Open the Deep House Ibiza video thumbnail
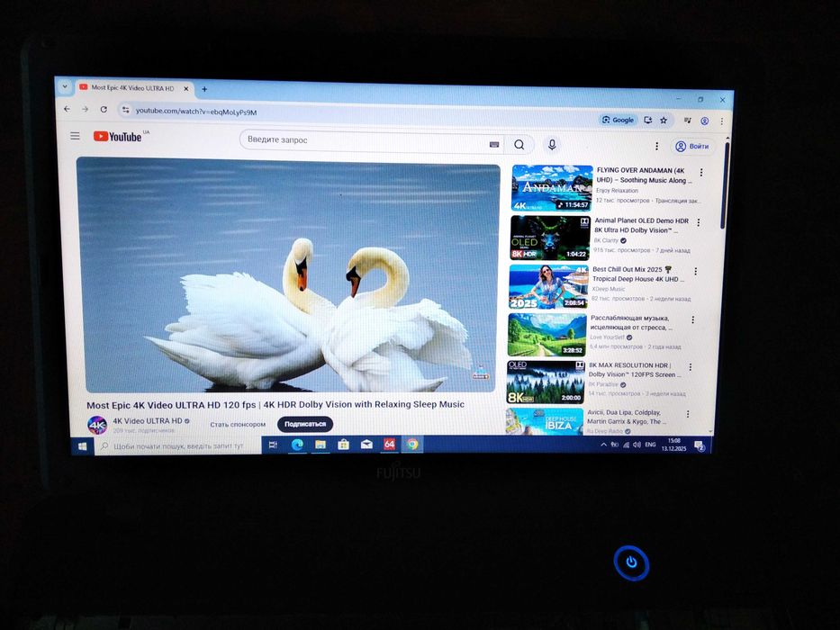Image resolution: width=840 pixels, height=630 pixels. 545,421
